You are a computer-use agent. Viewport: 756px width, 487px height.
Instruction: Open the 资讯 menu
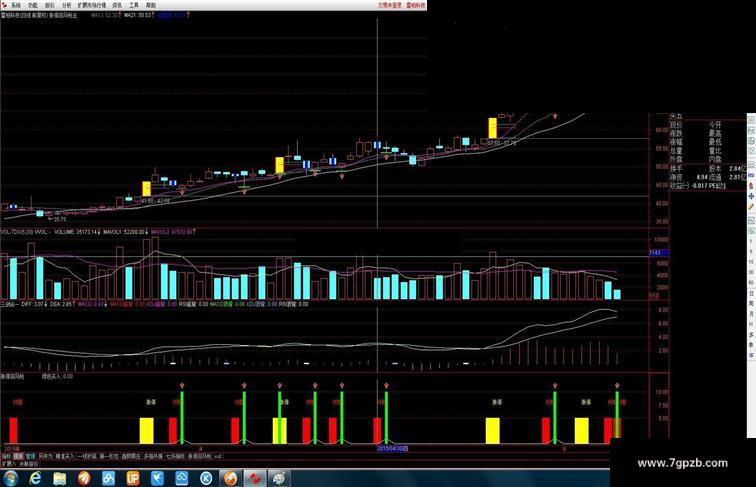117,5
